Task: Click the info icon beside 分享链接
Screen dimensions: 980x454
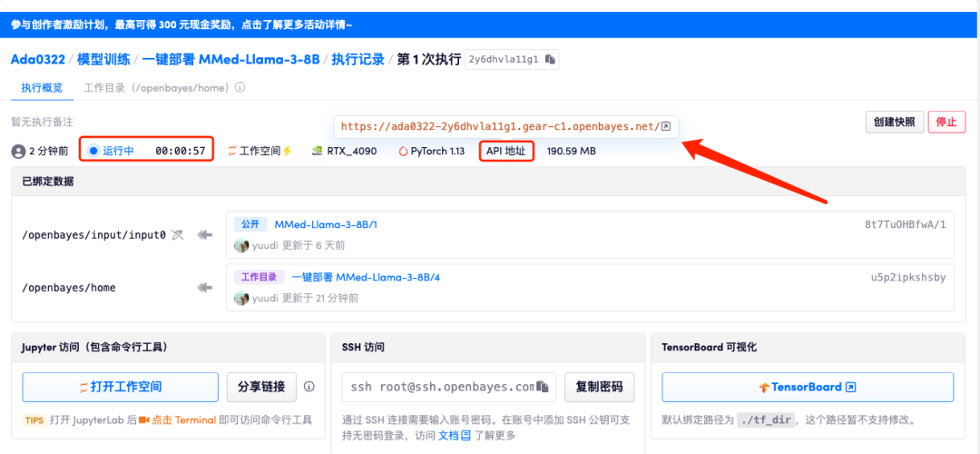Action: point(309,387)
